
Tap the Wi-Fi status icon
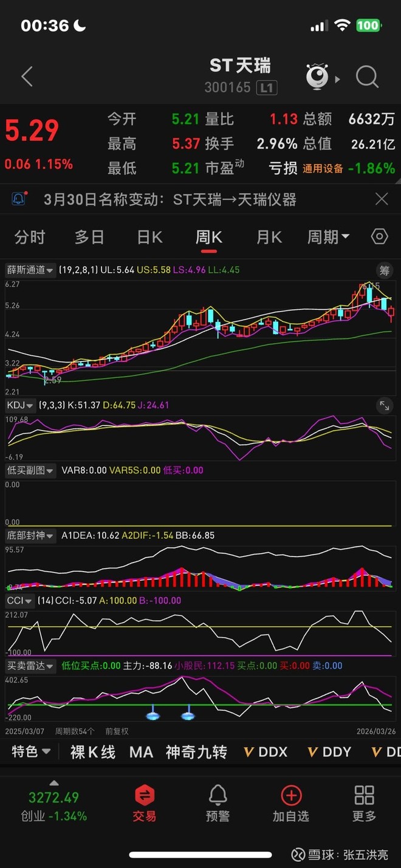343,26
